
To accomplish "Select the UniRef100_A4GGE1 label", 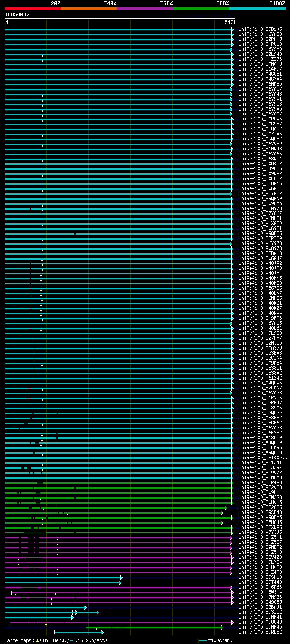I will (x=260, y=74).
